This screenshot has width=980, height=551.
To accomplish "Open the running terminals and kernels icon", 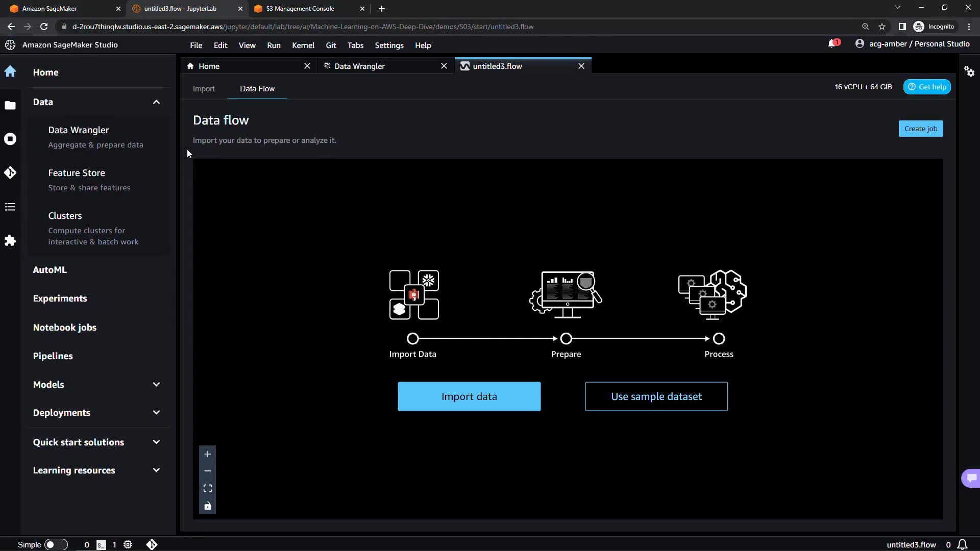I will click(10, 139).
